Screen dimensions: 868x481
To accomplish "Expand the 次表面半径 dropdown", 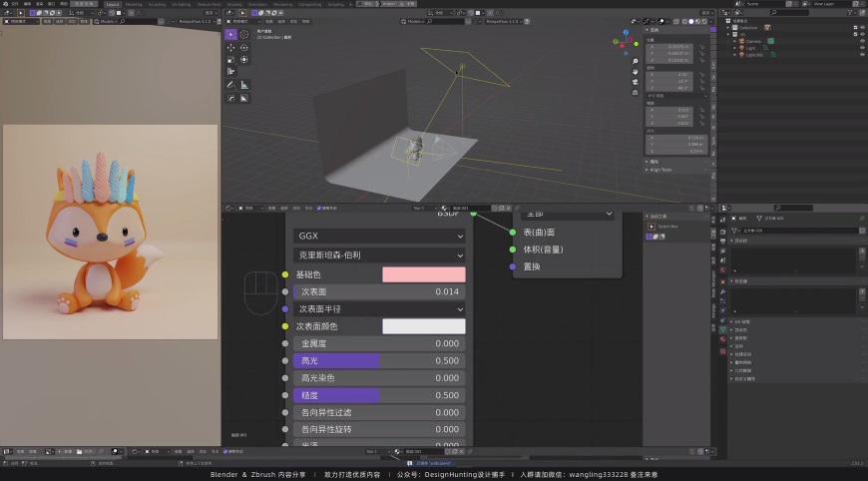I will point(379,309).
